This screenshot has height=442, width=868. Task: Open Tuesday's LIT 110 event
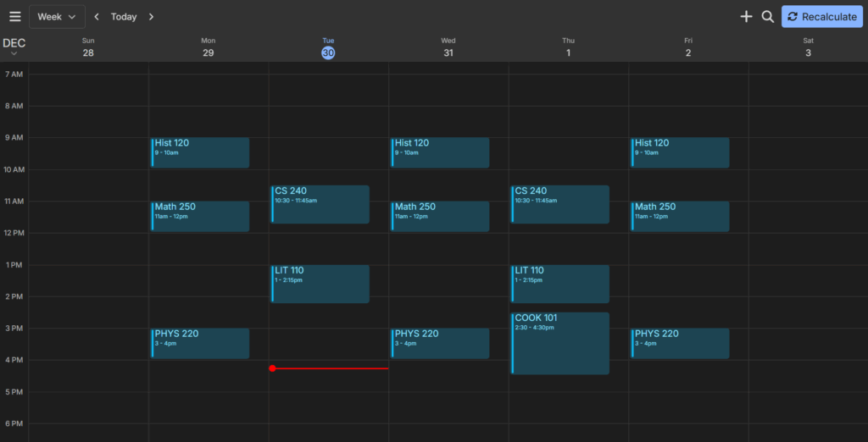320,284
